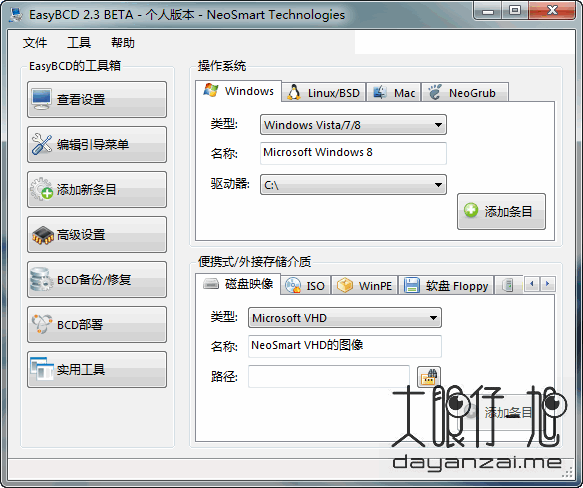Screen dimensions: 583x488
Task: Click the green 添加条目 button
Action: [501, 211]
